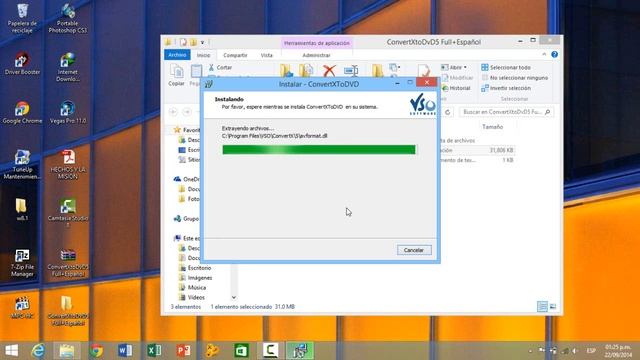Image resolution: width=640 pixels, height=360 pixels.
Task: Open Vegas Pro 11.0 desktop icon
Action: [68, 113]
